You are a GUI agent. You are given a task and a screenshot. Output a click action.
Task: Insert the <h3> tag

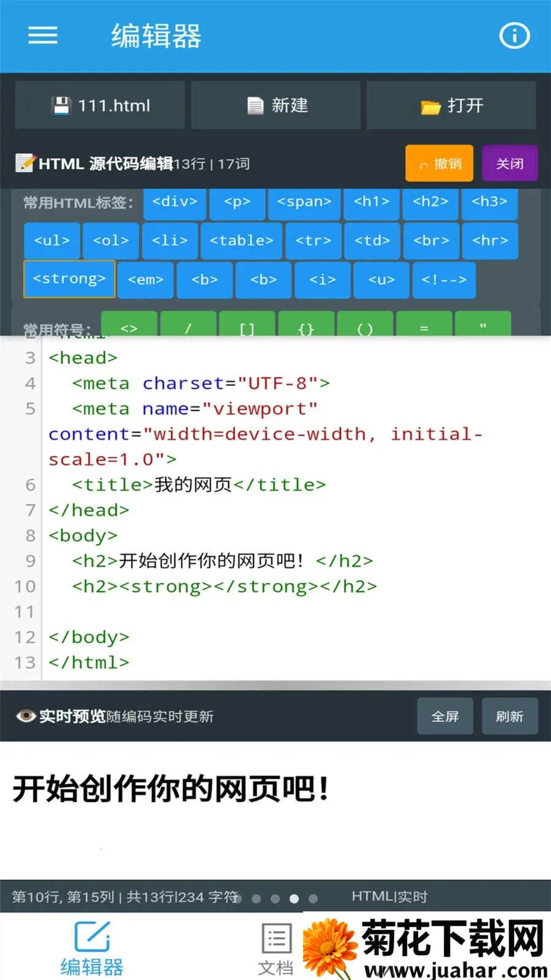click(489, 203)
